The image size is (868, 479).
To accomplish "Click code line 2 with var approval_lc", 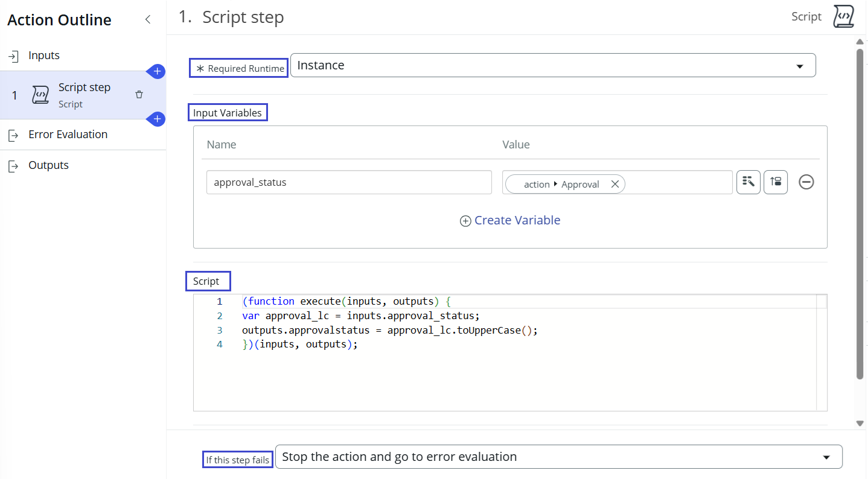I will (360, 316).
